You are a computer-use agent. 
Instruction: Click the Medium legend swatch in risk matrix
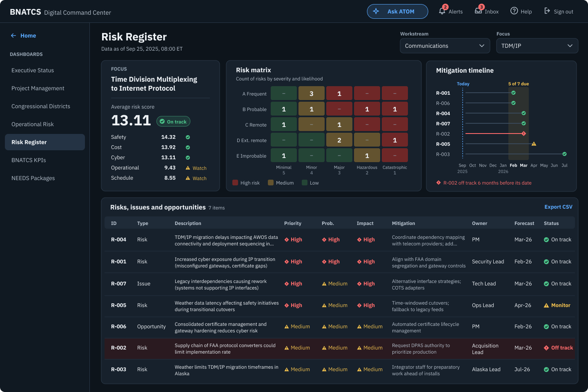point(271,183)
